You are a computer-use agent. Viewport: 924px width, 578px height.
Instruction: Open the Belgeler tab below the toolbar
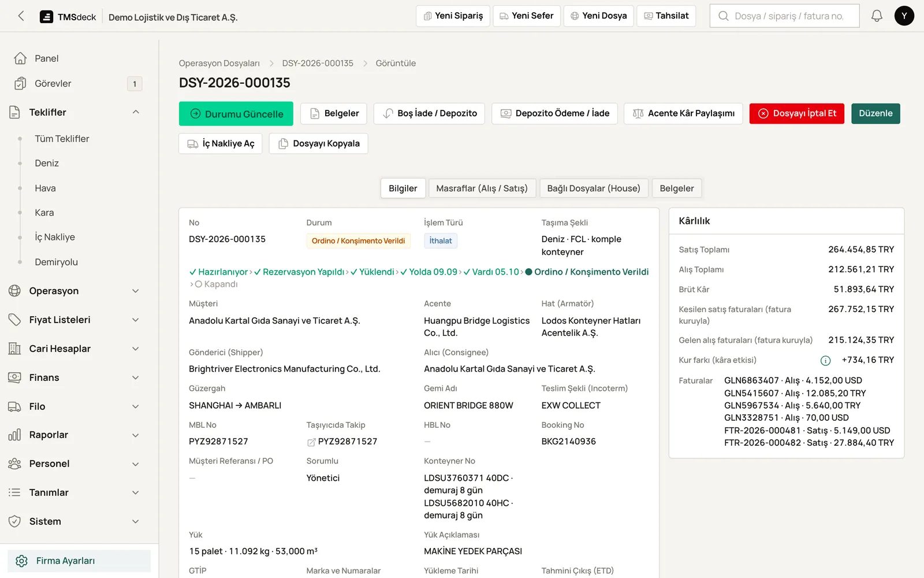677,188
